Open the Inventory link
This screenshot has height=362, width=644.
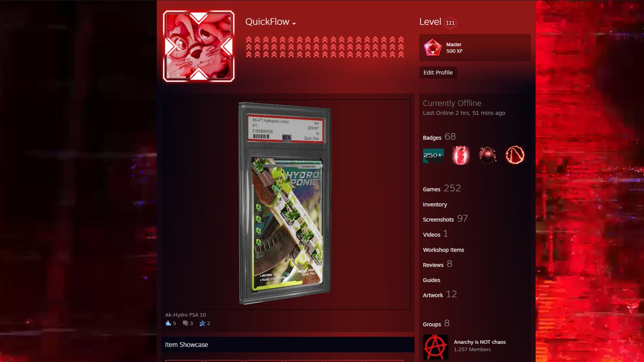coord(435,204)
